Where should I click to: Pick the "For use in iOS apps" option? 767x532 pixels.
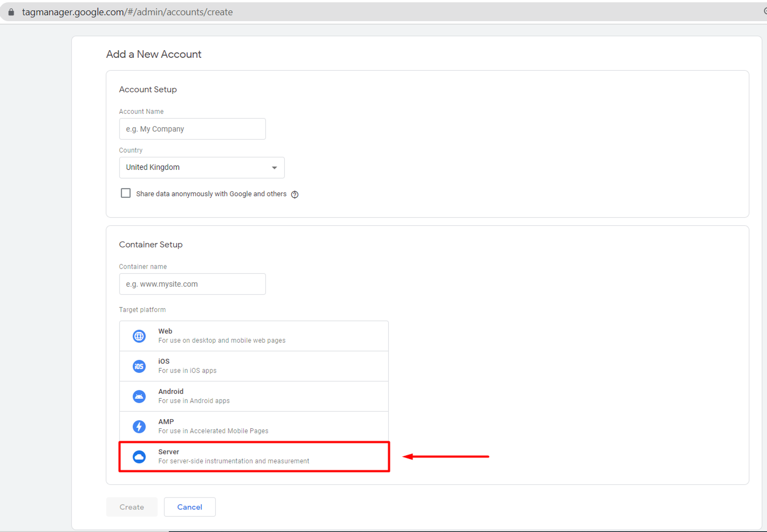coord(187,371)
